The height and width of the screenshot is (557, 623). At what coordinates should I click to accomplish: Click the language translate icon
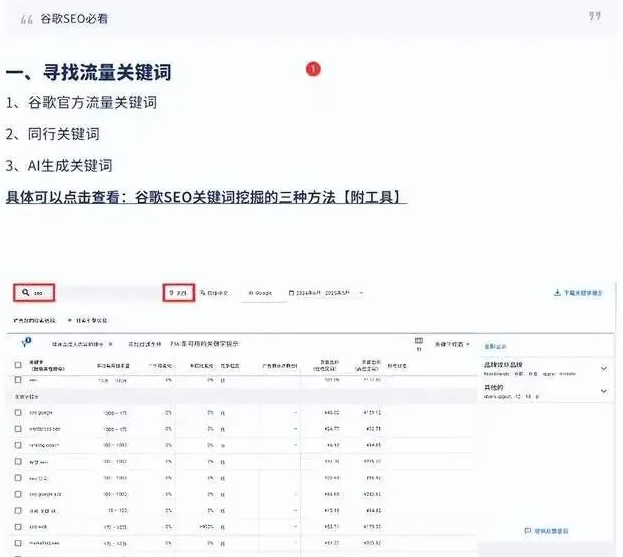[x=203, y=293]
